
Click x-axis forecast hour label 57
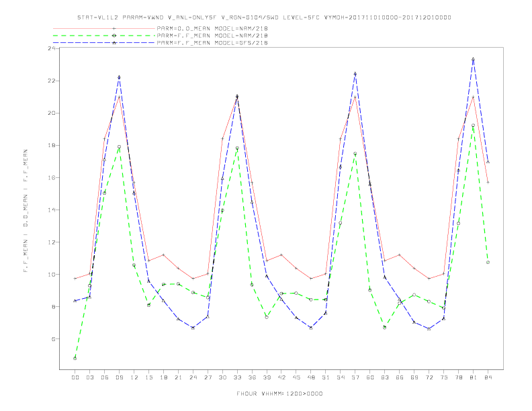pos(355,377)
